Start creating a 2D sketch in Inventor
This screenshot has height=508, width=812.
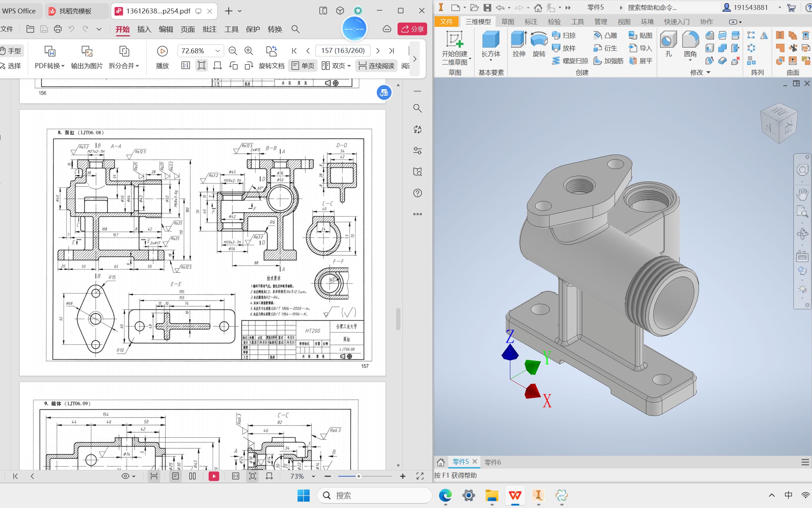455,48
